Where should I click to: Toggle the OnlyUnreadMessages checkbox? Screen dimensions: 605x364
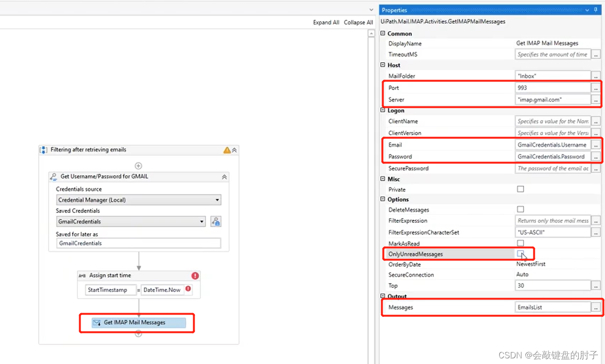[x=520, y=254]
